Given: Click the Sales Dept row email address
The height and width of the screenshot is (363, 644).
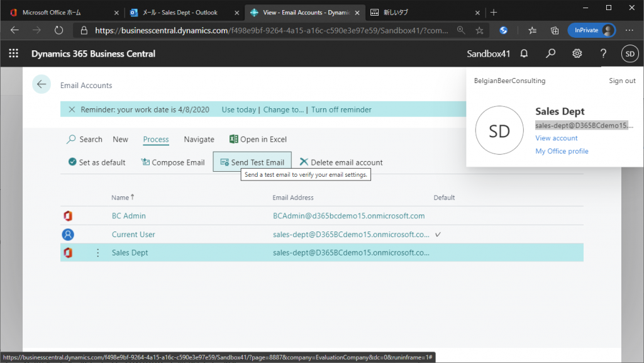Looking at the screenshot, I should (351, 252).
